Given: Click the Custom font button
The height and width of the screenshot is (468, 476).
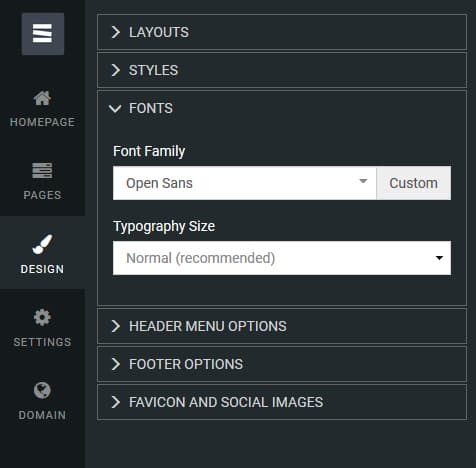Looking at the screenshot, I should pyautogui.click(x=414, y=183).
